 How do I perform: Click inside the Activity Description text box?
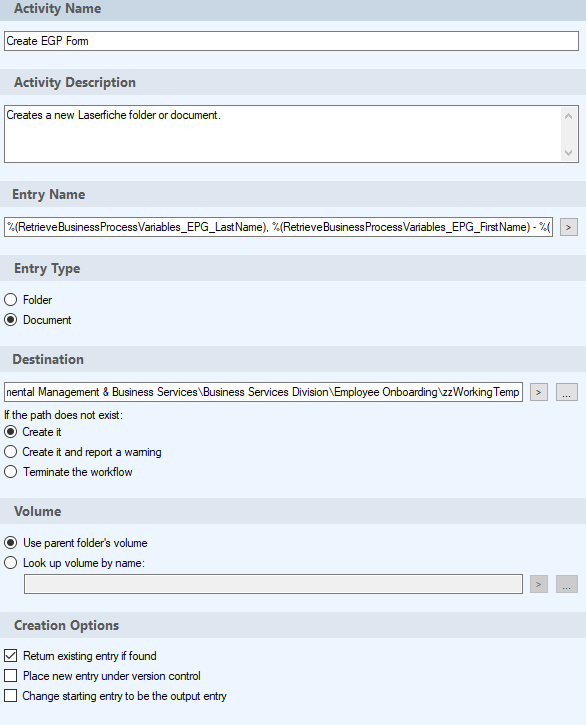click(282, 134)
